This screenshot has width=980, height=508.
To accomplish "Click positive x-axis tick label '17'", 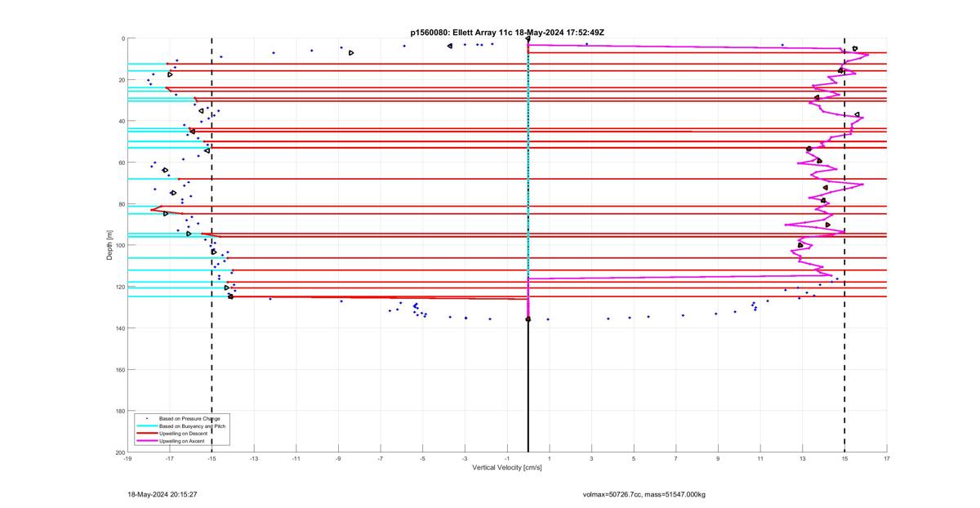I will 887,459.
